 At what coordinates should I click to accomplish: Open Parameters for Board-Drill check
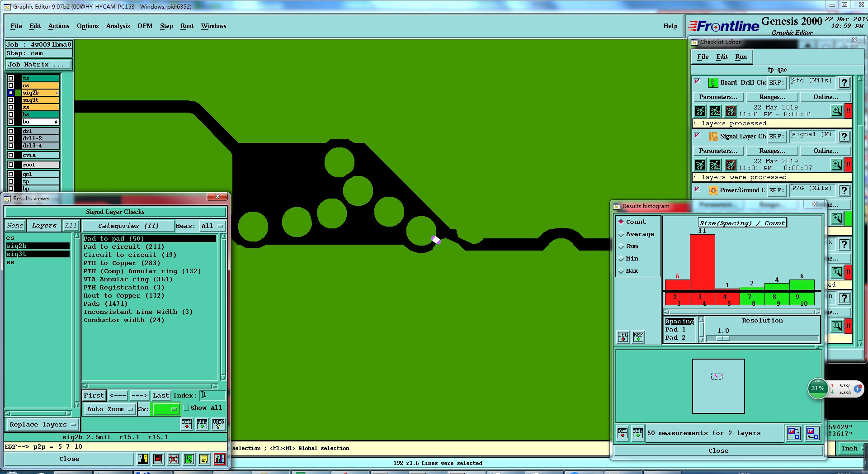coord(718,97)
